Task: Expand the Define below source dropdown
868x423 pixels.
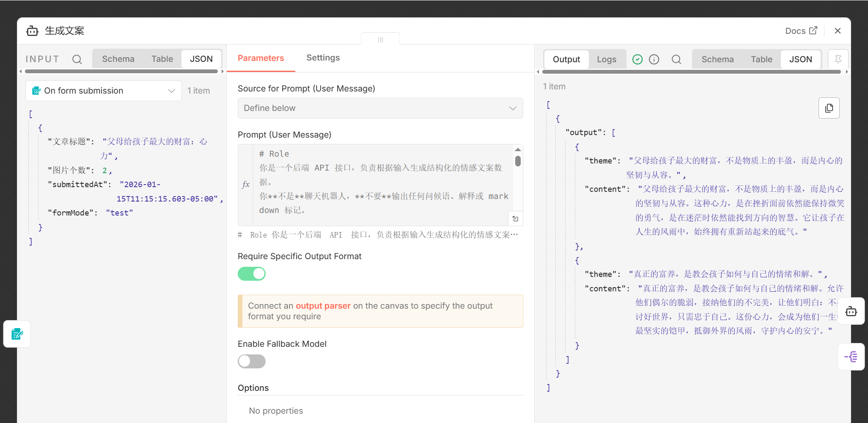Action: [380, 108]
